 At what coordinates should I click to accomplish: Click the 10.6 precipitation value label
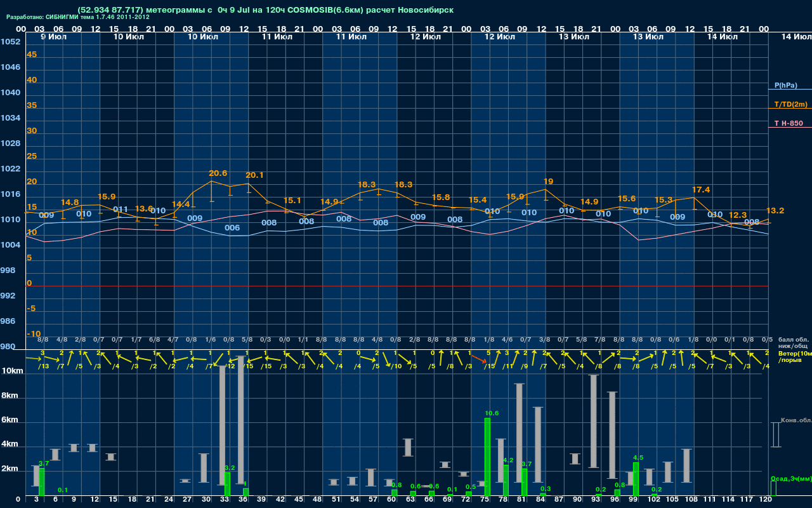(492, 413)
